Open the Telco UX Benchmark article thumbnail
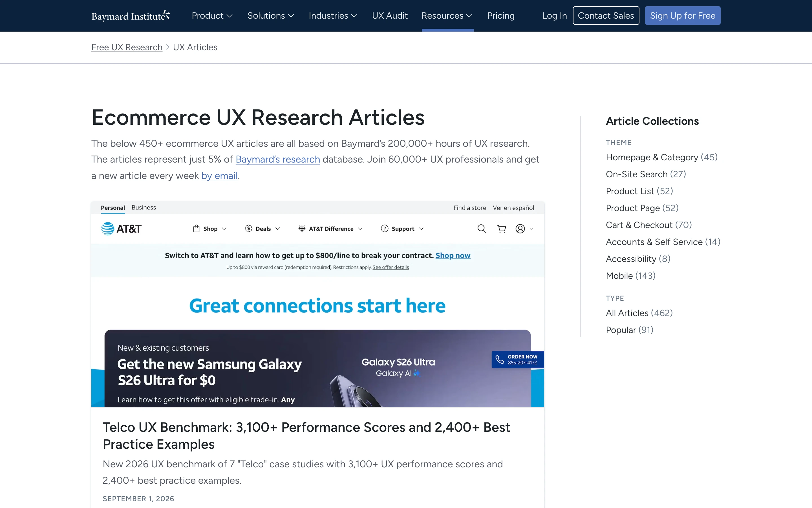This screenshot has height=508, width=812. click(317, 304)
